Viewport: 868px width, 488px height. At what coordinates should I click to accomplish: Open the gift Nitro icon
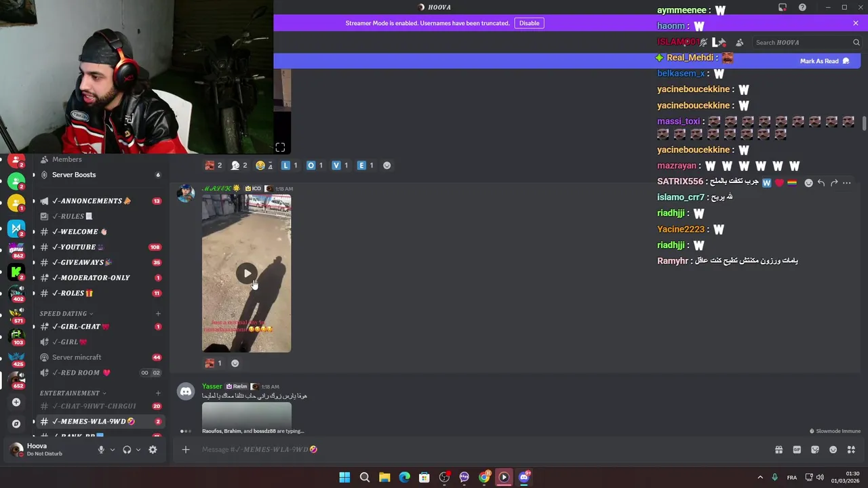(778, 449)
